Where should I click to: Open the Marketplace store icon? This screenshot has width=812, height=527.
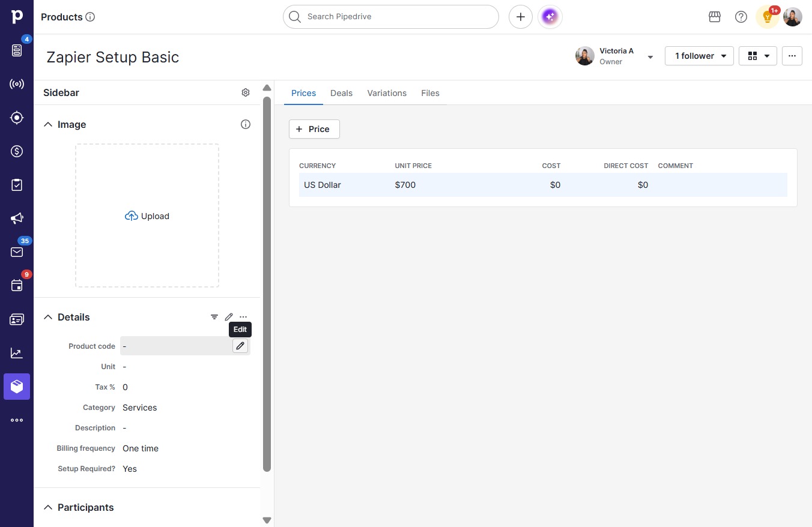tap(715, 17)
